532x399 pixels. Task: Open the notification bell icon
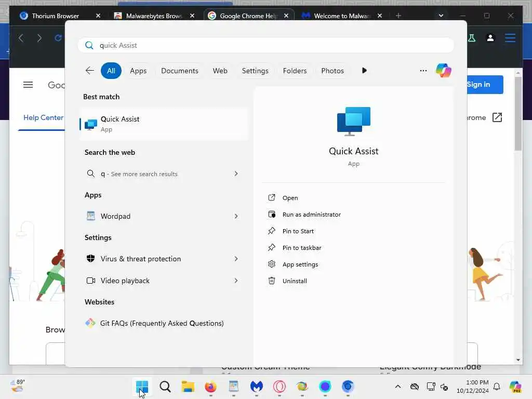[x=497, y=387]
